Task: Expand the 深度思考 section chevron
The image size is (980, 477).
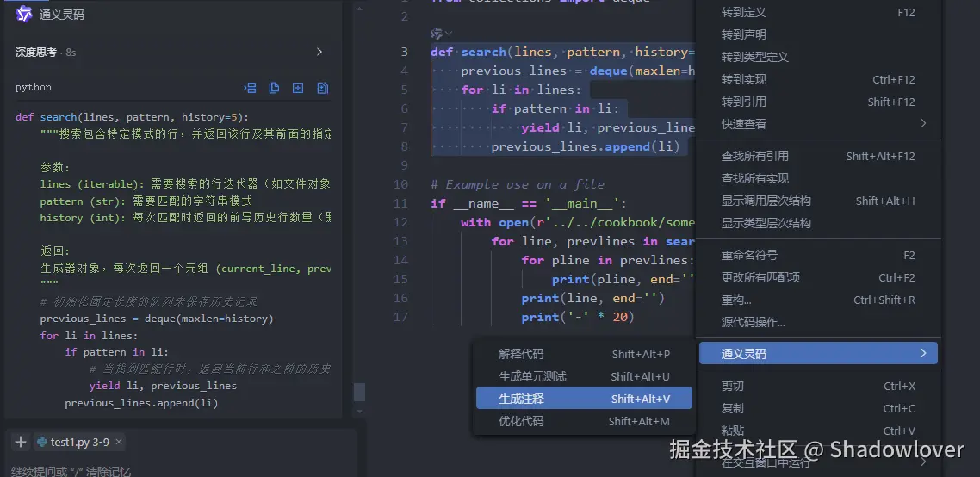Action: point(319,52)
